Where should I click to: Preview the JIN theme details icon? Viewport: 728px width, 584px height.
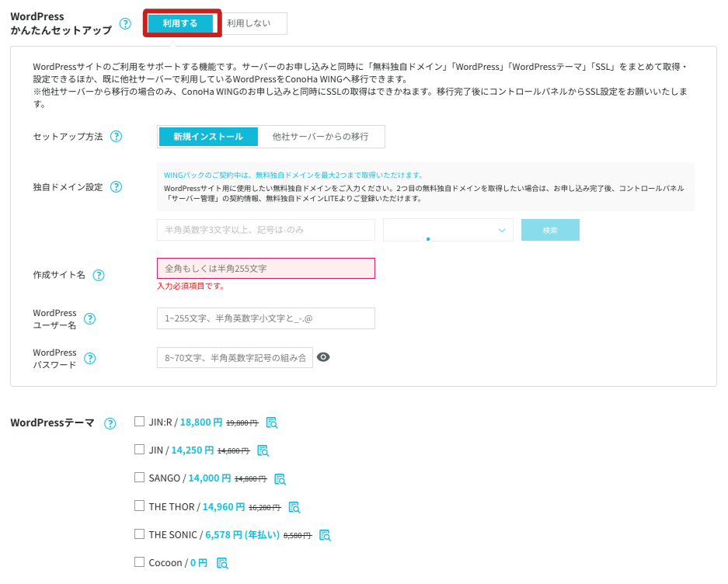click(263, 450)
